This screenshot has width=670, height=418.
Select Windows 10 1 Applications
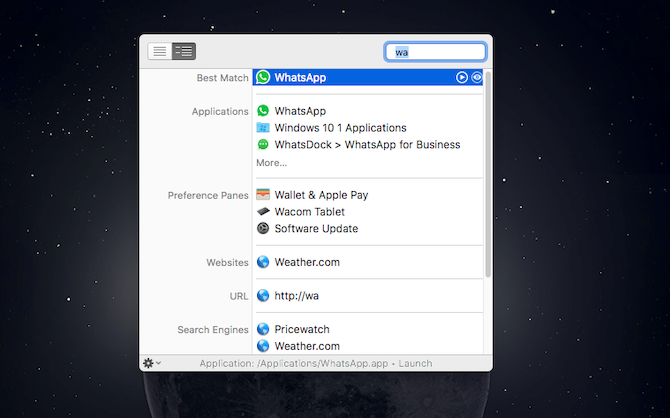click(340, 128)
